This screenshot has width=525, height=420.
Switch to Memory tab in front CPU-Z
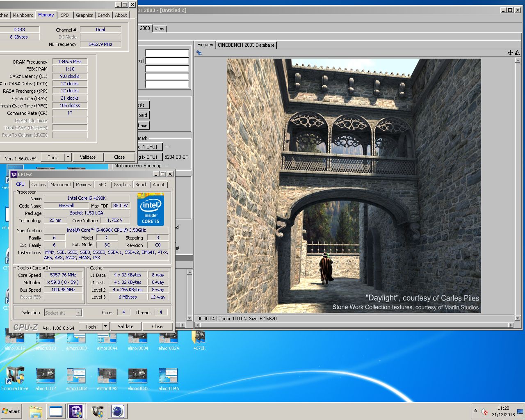pos(84,185)
